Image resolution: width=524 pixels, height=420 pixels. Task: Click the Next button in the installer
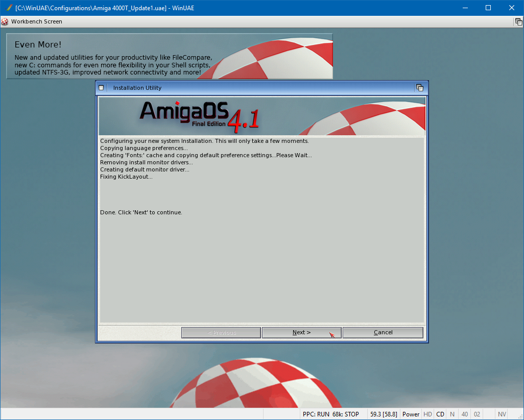[x=301, y=332]
